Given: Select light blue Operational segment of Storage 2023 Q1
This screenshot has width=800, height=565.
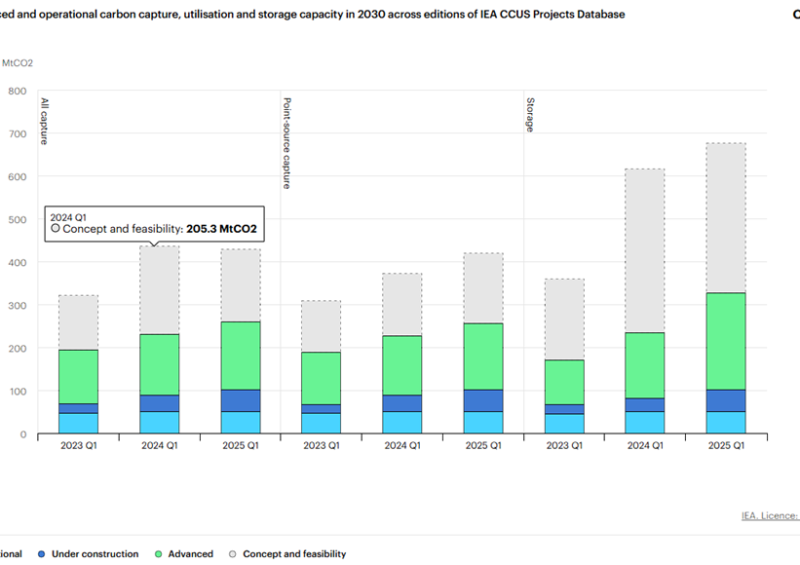Looking at the screenshot, I should click(565, 423).
